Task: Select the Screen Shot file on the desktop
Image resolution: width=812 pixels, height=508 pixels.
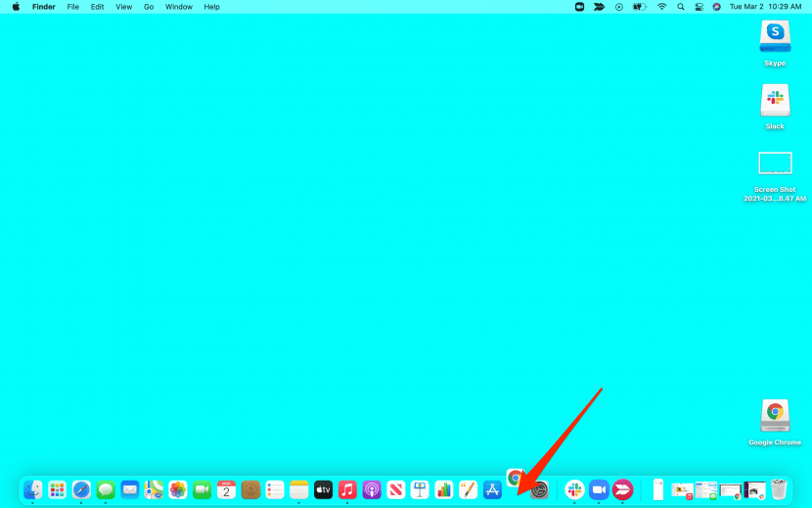Action: pos(775,163)
